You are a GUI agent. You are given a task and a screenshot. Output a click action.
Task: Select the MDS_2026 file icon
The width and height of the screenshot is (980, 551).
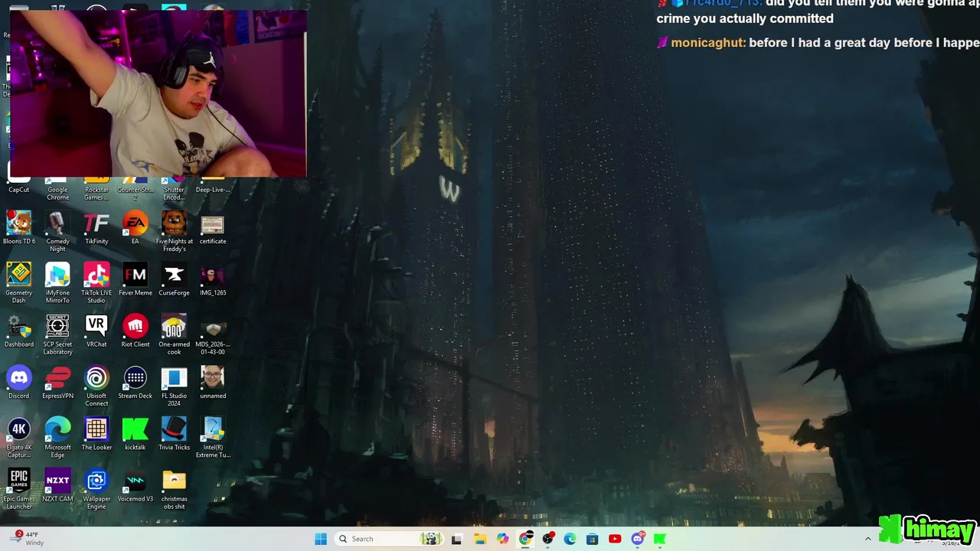point(213,334)
